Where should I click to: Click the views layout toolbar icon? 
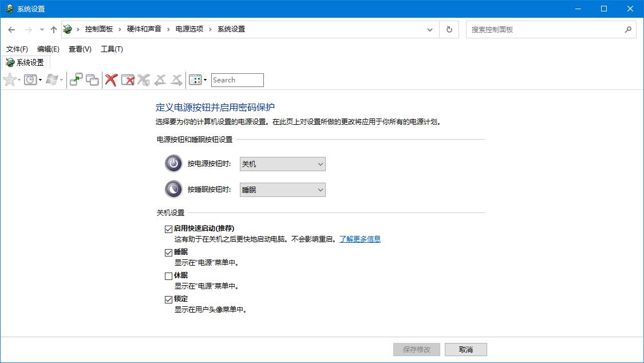point(194,80)
